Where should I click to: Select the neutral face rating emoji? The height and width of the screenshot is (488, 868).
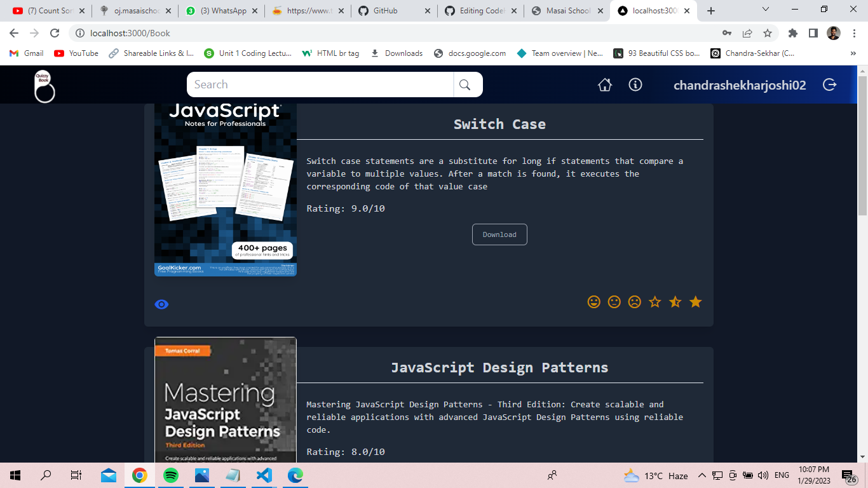[614, 302]
